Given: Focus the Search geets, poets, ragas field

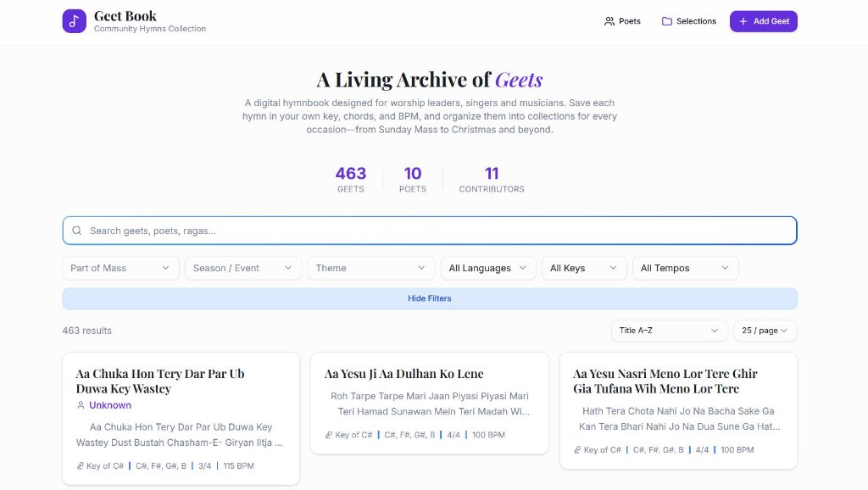Looking at the screenshot, I should (x=430, y=231).
